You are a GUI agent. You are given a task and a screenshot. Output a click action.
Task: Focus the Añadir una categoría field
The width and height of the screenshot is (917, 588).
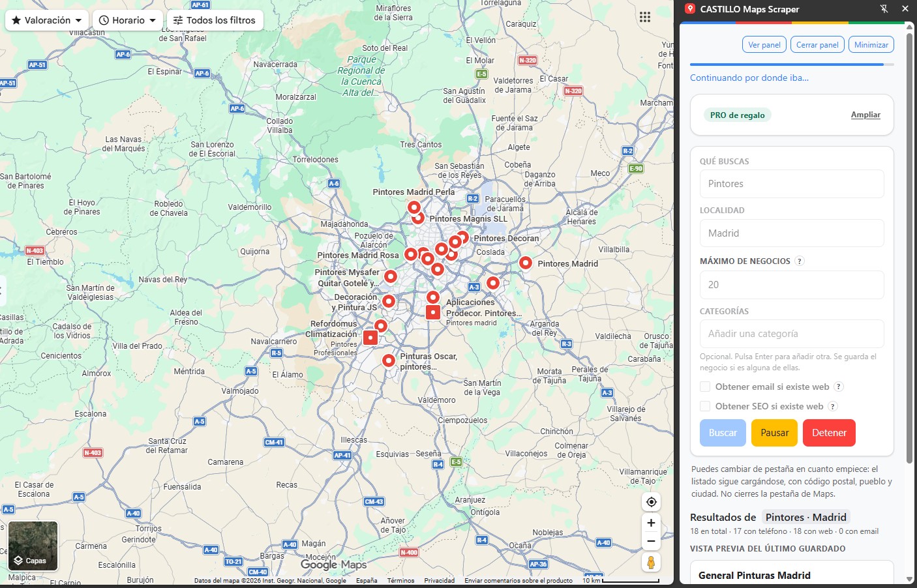(792, 334)
